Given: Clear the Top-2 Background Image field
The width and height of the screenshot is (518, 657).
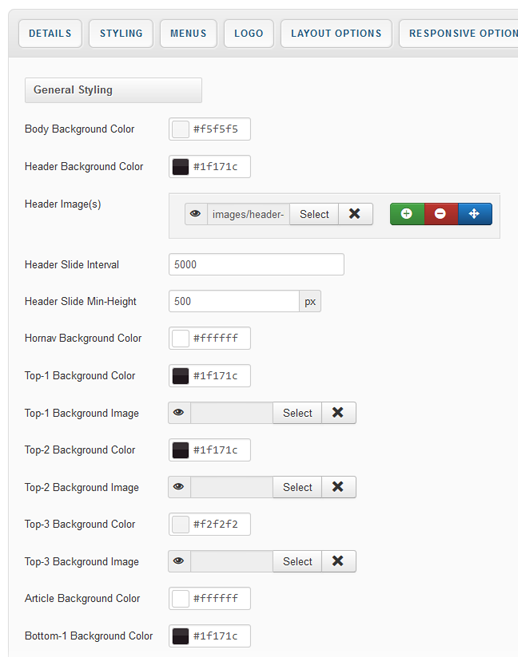Looking at the screenshot, I should click(338, 487).
